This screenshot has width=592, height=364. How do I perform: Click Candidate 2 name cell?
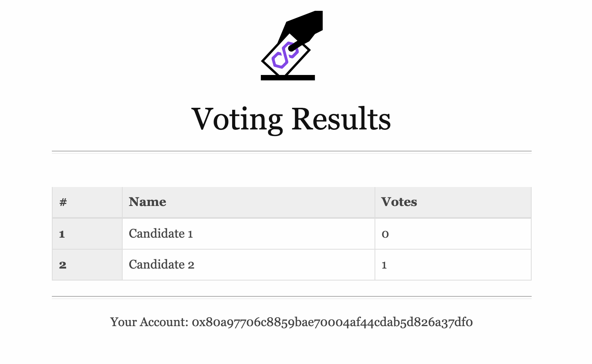click(x=248, y=265)
